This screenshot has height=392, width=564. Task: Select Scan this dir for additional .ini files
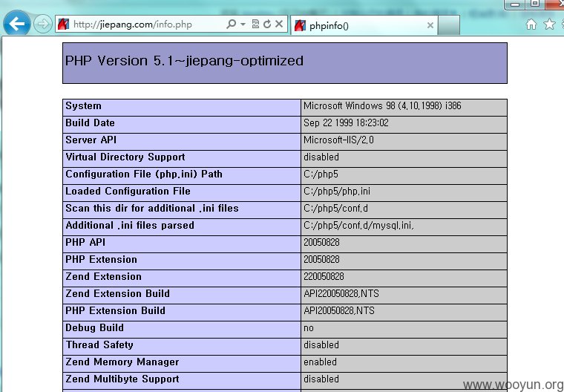[x=152, y=208]
